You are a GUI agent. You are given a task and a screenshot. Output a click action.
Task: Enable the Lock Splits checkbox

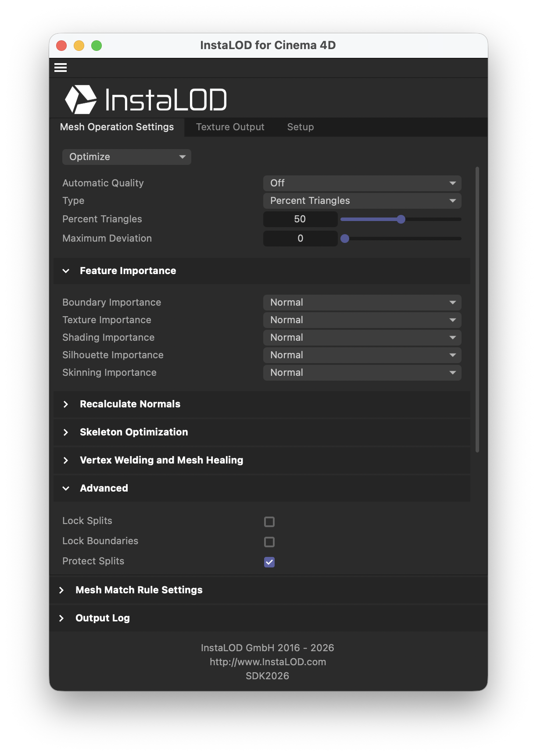pyautogui.click(x=269, y=521)
